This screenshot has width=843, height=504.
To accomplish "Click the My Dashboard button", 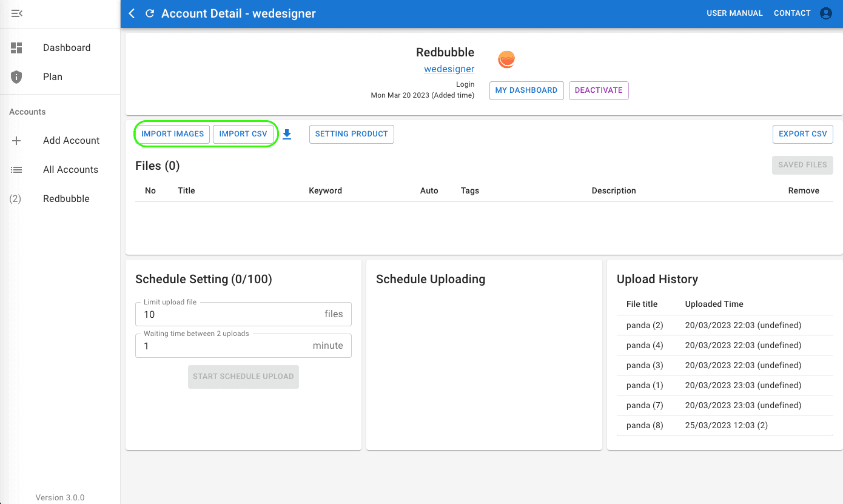I will pos(526,90).
